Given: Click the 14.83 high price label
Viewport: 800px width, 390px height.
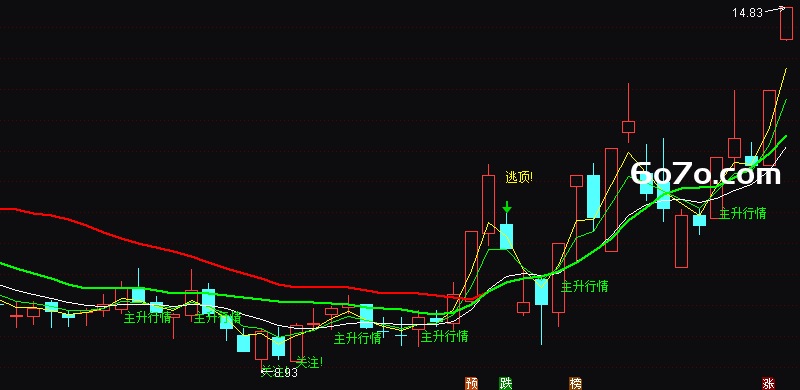Looking at the screenshot, I should tap(747, 13).
